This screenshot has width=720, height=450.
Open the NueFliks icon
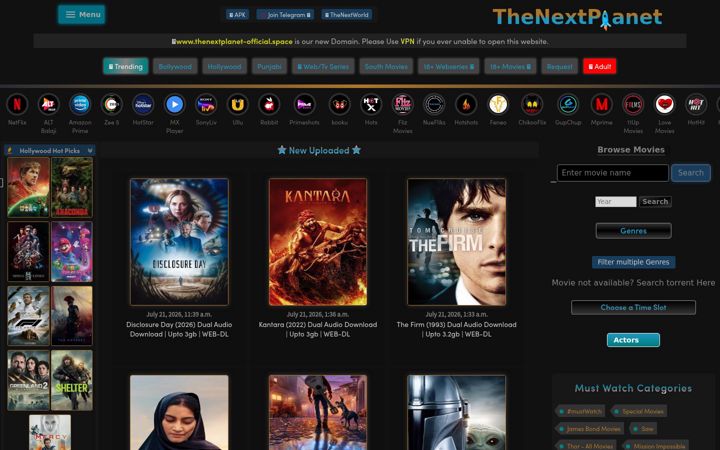434,104
